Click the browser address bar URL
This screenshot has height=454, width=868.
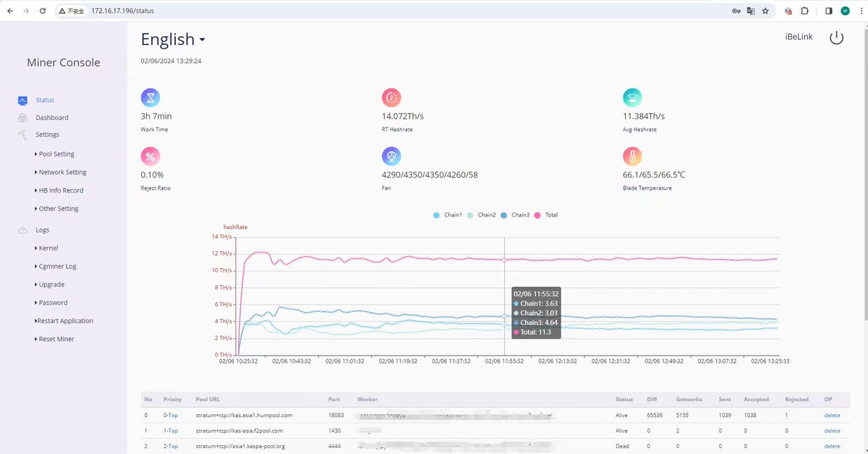click(122, 11)
